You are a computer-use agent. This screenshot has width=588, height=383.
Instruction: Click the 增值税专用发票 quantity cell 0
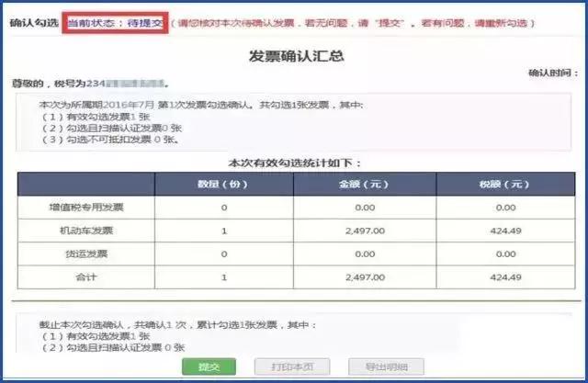pyautogui.click(x=224, y=208)
